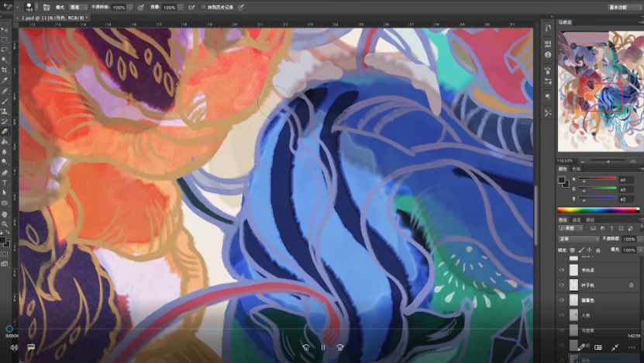Select the Eyedropper tool
This screenshot has width=644, height=363.
(5, 81)
